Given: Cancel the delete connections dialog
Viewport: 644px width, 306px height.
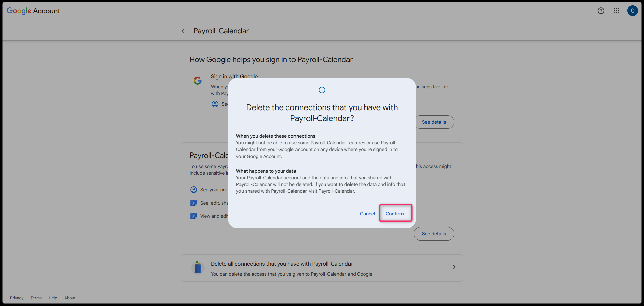Looking at the screenshot, I should point(367,214).
